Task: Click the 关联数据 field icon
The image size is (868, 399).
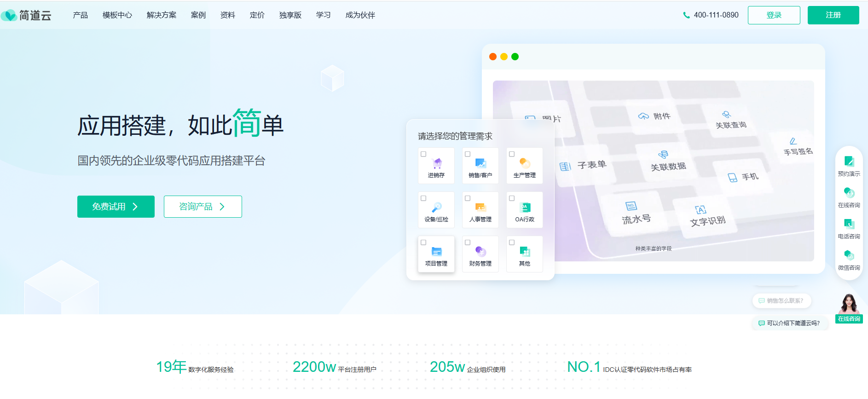Action: click(663, 155)
